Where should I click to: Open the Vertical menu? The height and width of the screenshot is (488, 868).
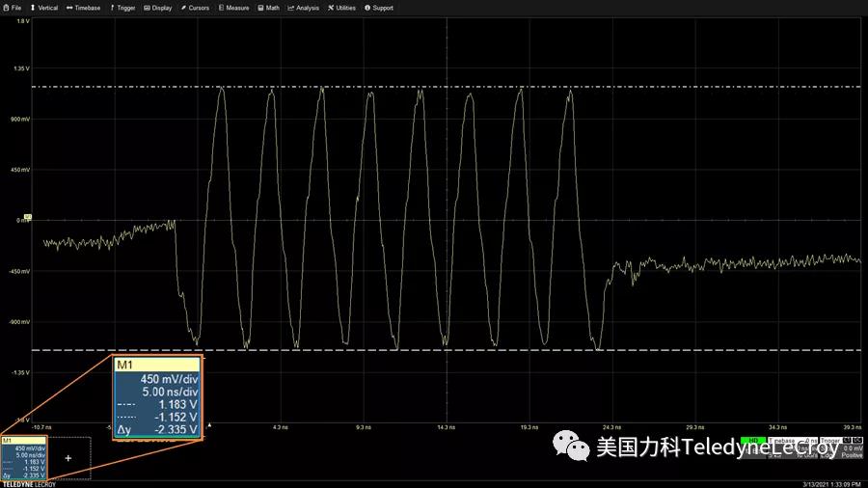44,8
